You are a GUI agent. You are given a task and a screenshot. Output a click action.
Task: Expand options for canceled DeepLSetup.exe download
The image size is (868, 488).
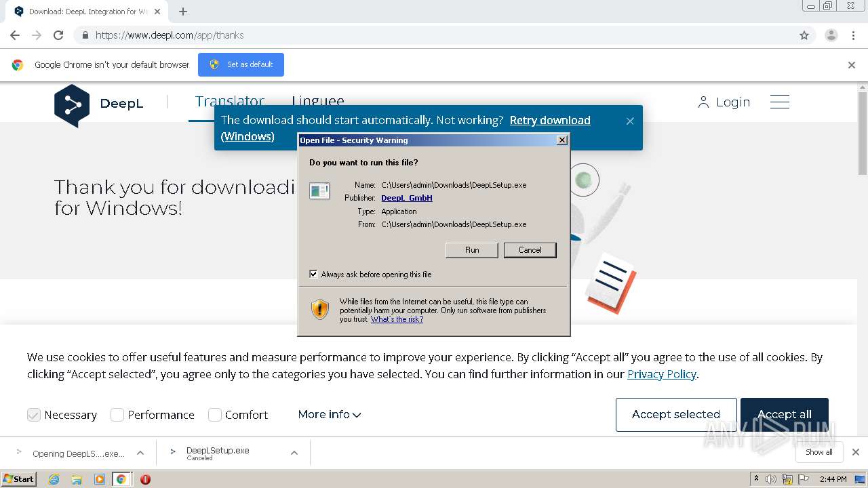[294, 453]
